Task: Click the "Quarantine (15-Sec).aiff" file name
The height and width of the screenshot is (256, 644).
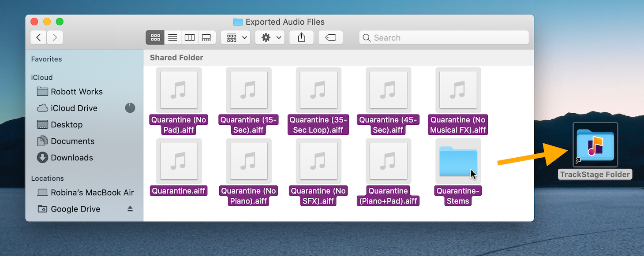Action: click(x=248, y=125)
